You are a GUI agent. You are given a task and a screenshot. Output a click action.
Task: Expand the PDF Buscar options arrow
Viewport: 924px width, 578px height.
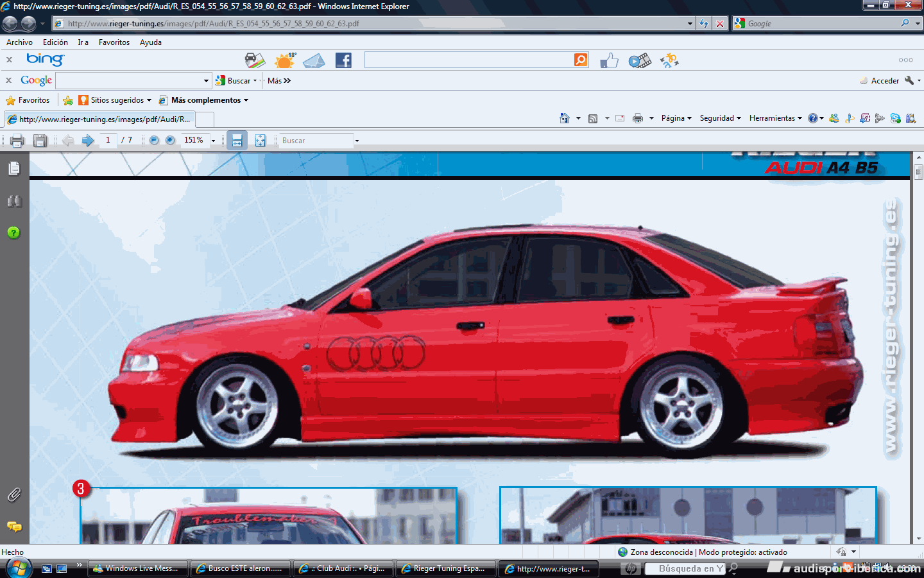357,141
